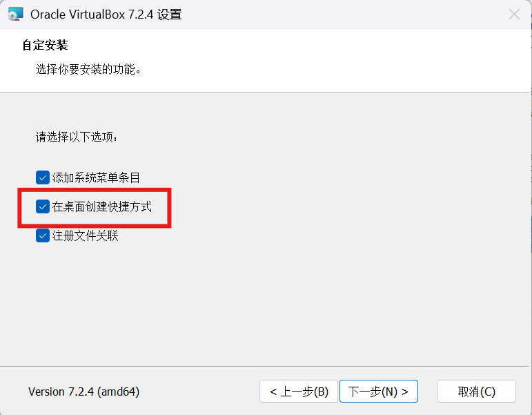Proceed with the 下一步(N) button
Screen dimensions: 532x415
tap(379, 392)
